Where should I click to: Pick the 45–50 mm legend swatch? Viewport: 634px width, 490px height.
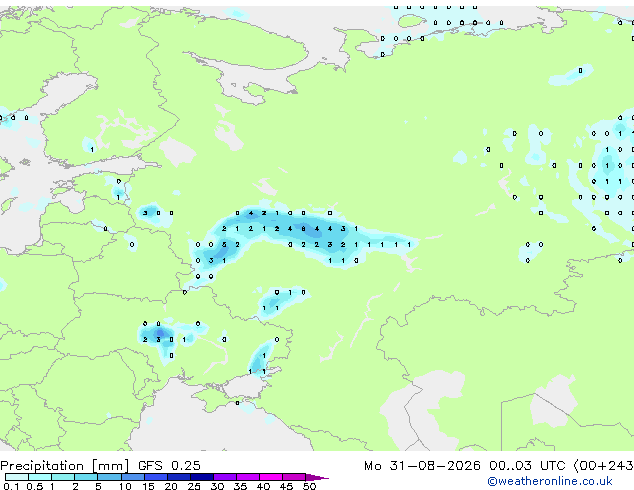click(x=294, y=477)
